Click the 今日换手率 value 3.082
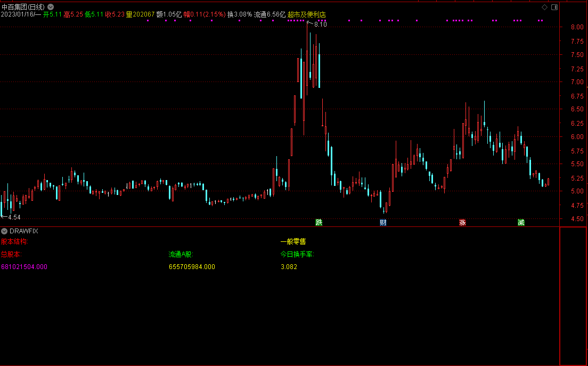588x366 pixels. click(x=289, y=267)
